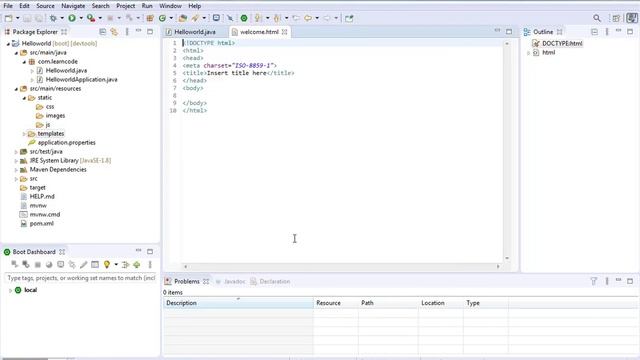This screenshot has width=640, height=360.
Task: Collapse the src/main/java folder
Action: pyautogui.click(x=16, y=53)
